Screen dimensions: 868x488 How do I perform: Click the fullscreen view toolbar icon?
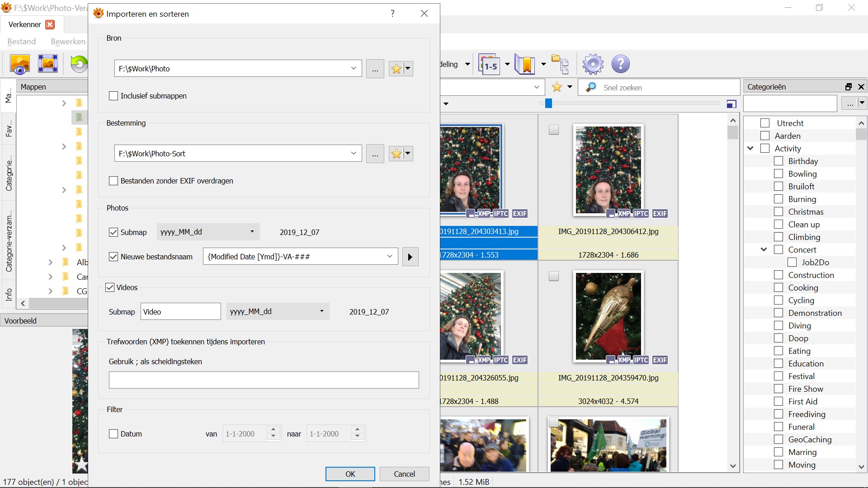(47, 64)
